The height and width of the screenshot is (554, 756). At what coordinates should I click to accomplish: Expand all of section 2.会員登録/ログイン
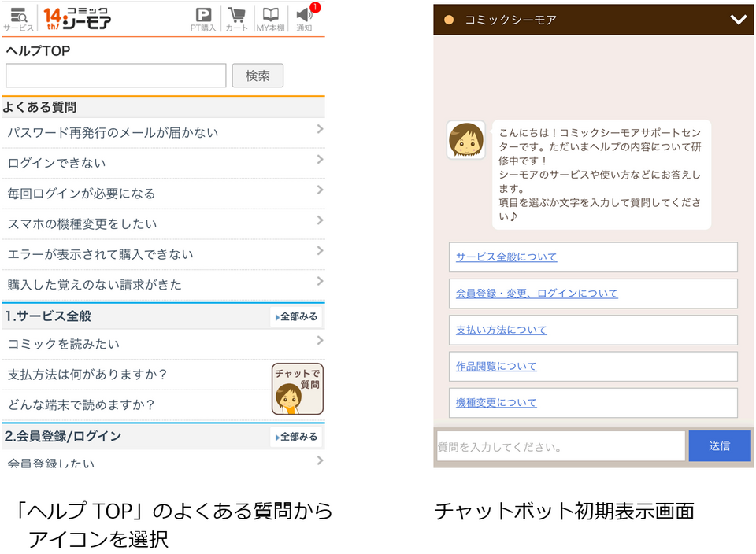click(296, 437)
